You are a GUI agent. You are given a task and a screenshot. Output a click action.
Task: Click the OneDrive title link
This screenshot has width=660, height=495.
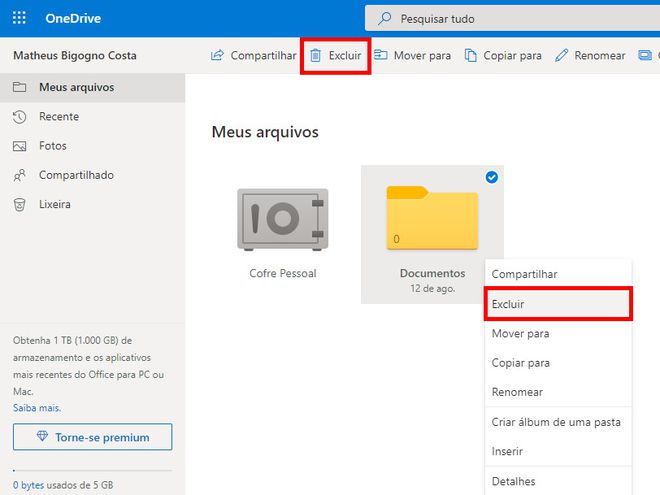pyautogui.click(x=73, y=19)
